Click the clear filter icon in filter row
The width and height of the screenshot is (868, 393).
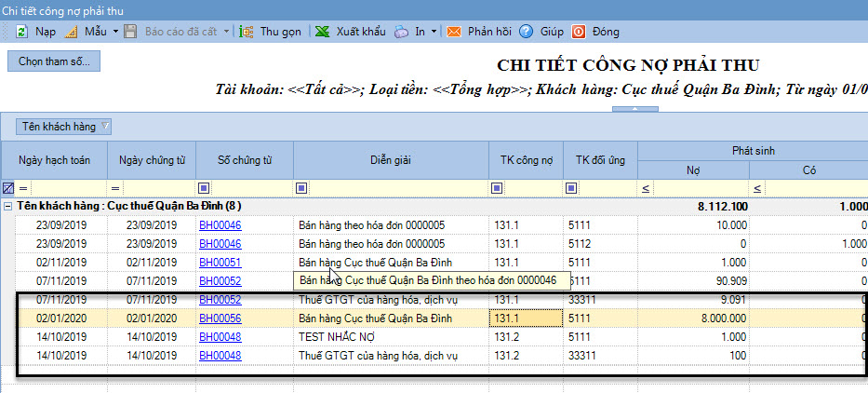click(7, 188)
